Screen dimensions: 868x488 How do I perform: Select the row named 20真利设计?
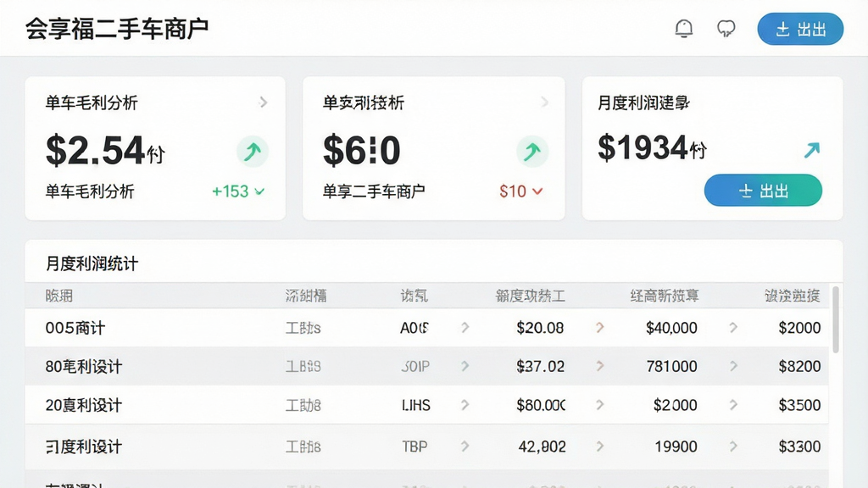427,405
